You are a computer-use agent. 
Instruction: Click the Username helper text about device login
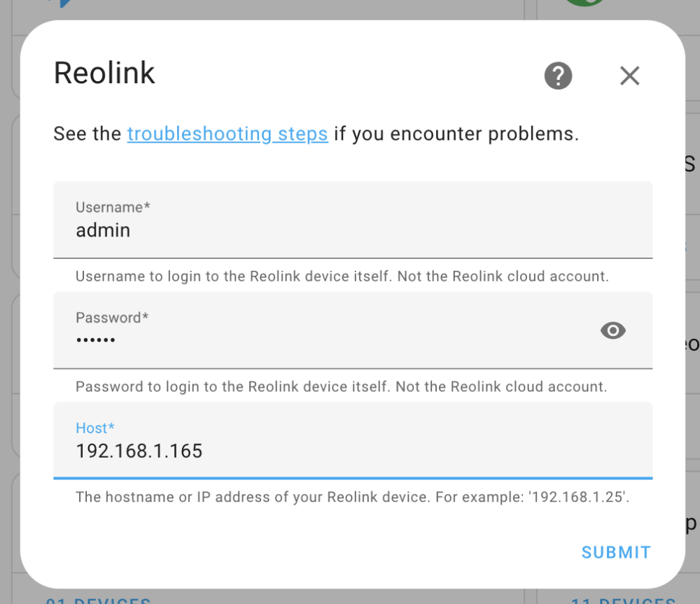[342, 276]
